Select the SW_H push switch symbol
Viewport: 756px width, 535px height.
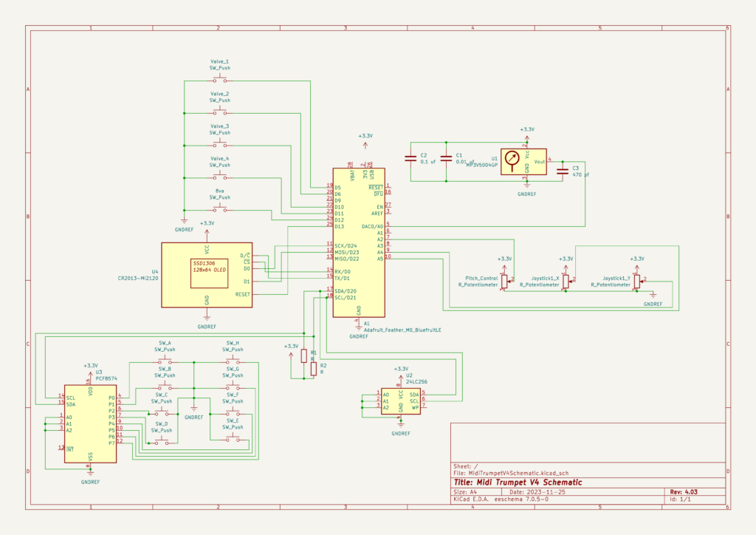coord(233,362)
